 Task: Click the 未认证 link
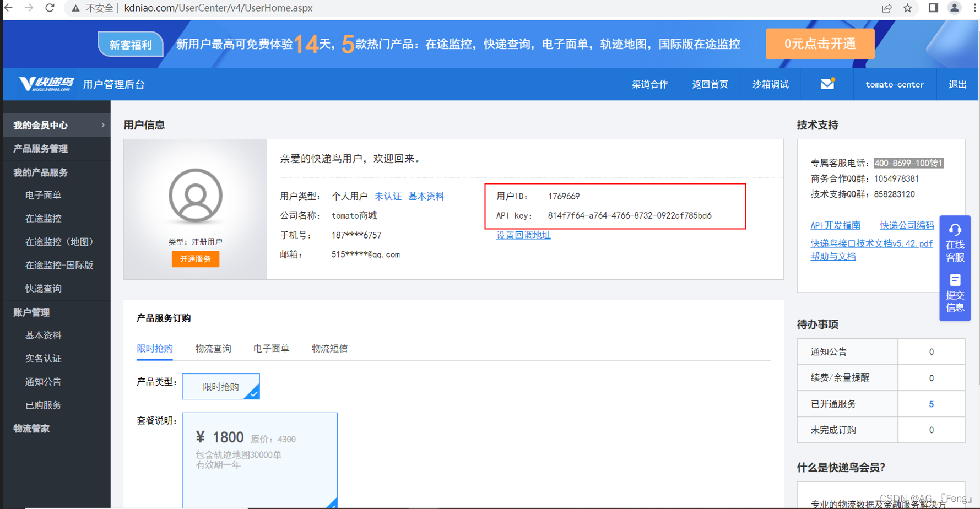388,196
